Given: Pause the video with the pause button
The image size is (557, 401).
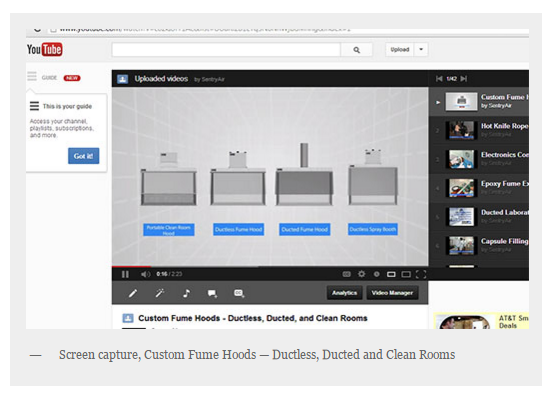Looking at the screenshot, I should tap(125, 275).
